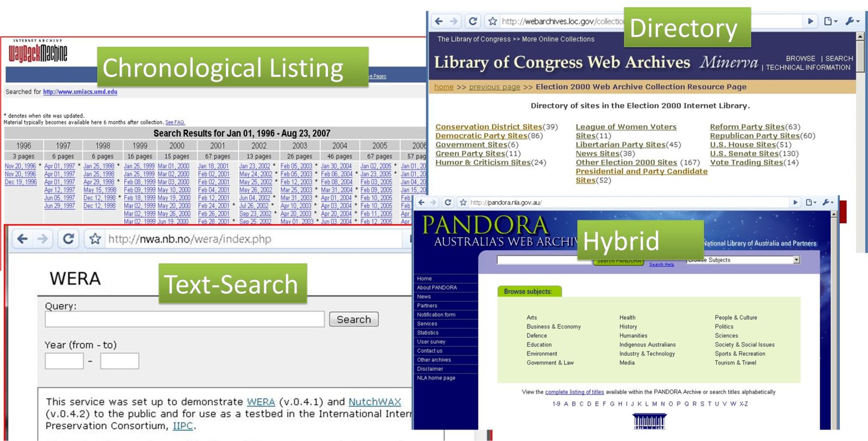Image resolution: width=868 pixels, height=441 pixels.
Task: Bookmark the WERA page with the star icon
Action: pos(95,239)
